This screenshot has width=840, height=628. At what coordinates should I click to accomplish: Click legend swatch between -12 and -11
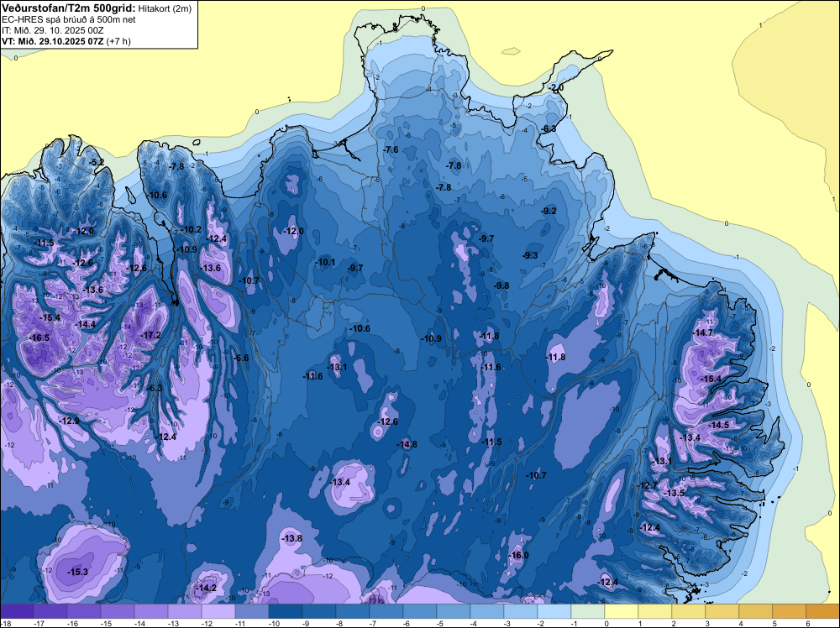[218, 611]
